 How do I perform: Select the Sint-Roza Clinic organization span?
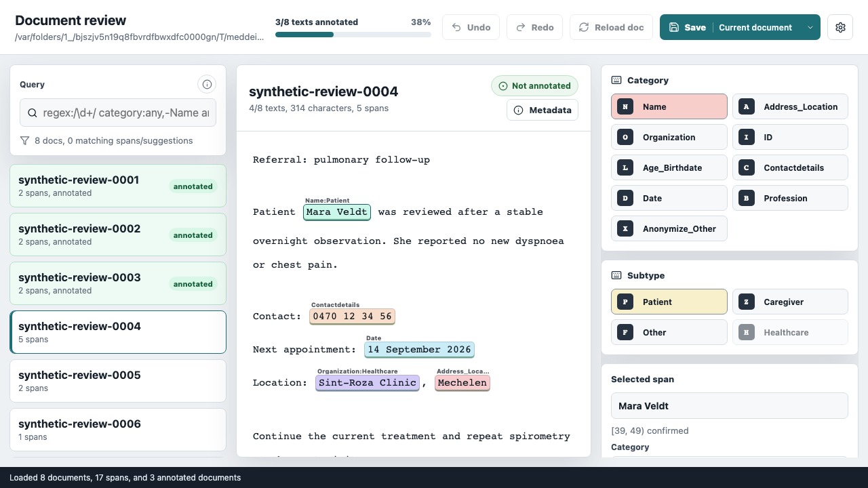point(368,383)
